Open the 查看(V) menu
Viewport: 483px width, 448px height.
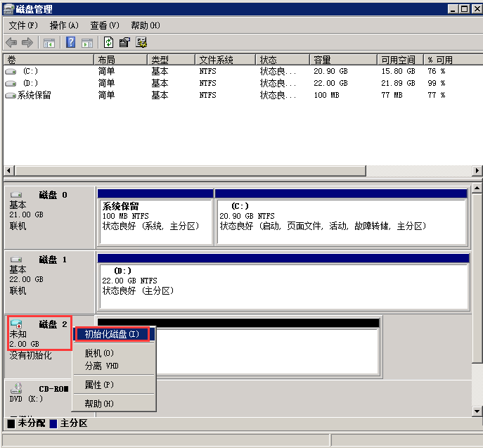(x=105, y=25)
